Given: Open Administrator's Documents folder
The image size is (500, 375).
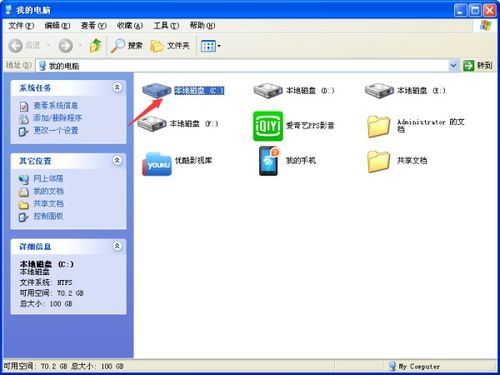Looking at the screenshot, I should (379, 126).
